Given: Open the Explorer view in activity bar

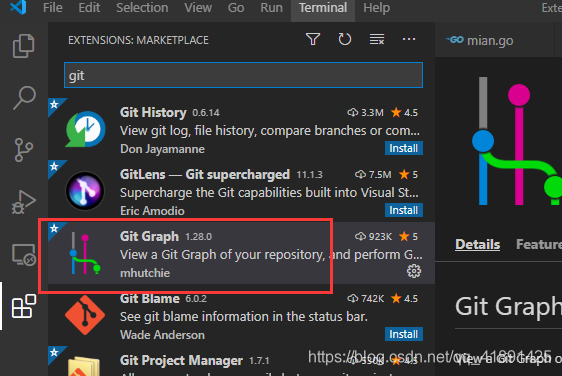Looking at the screenshot, I should [24, 46].
